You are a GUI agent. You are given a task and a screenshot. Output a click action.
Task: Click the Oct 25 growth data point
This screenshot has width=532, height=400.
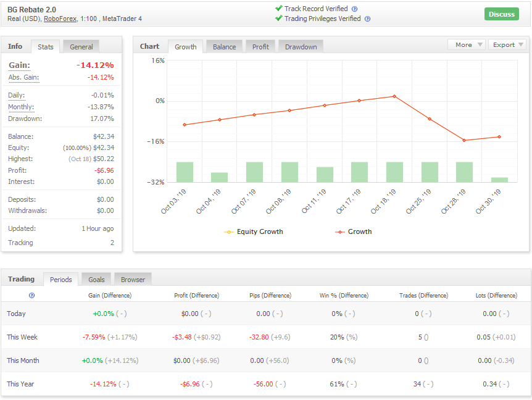[430, 119]
